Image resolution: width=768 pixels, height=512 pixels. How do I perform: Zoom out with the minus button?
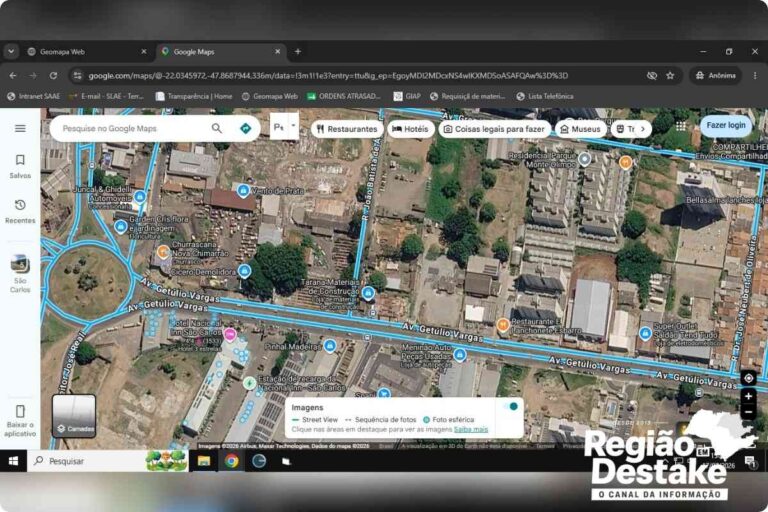(x=748, y=412)
